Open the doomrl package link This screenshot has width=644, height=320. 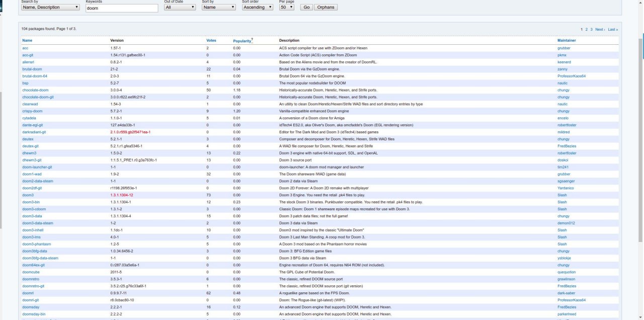click(x=28, y=293)
